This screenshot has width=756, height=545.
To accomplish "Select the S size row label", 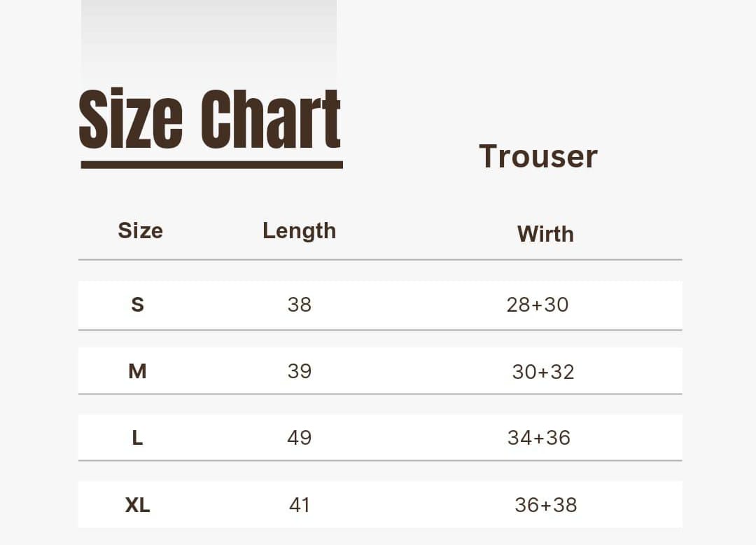I will [x=137, y=305].
